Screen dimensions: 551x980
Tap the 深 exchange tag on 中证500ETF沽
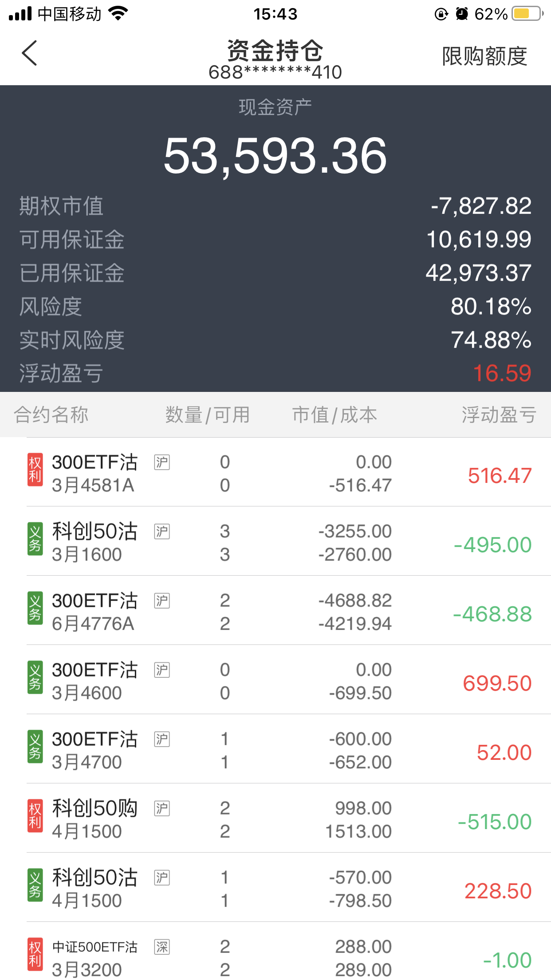pos(162,947)
